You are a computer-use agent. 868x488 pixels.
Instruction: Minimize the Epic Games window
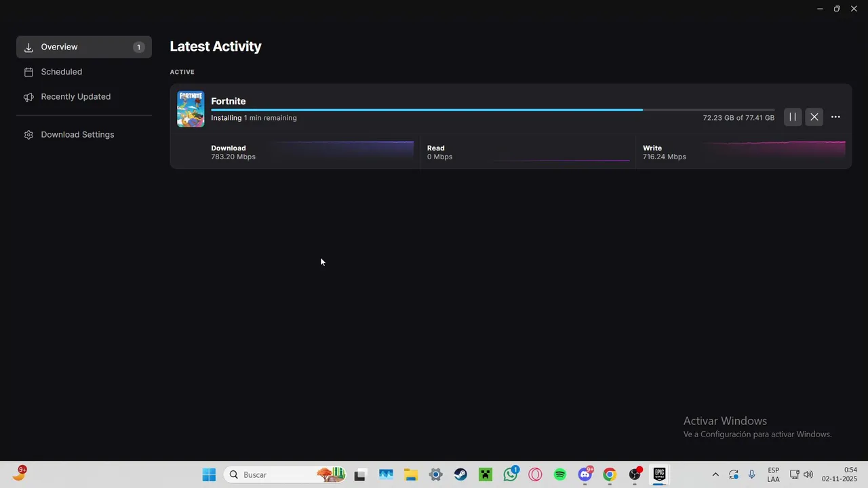(x=820, y=9)
